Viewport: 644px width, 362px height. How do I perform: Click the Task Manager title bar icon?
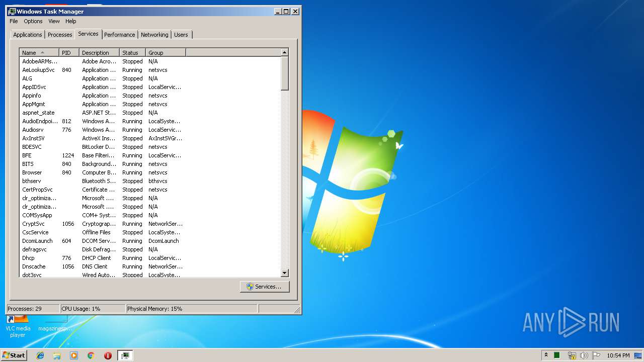pyautogui.click(x=12, y=11)
